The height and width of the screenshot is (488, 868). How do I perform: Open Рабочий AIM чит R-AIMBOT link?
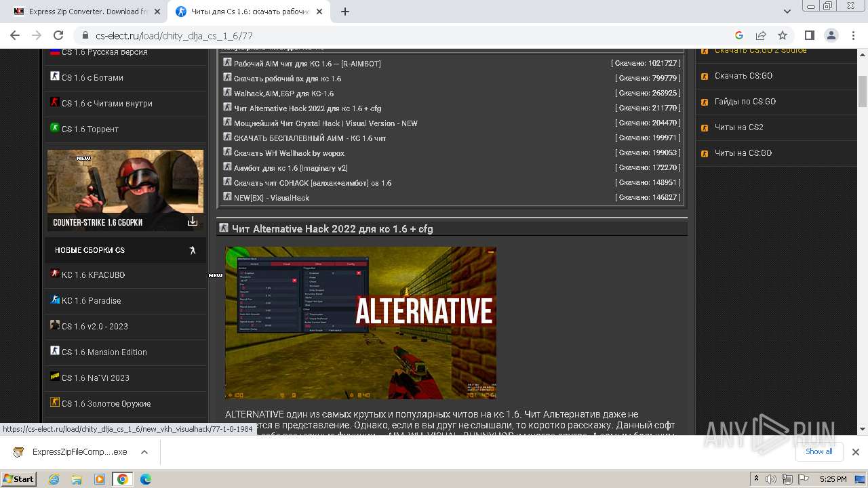(x=307, y=64)
